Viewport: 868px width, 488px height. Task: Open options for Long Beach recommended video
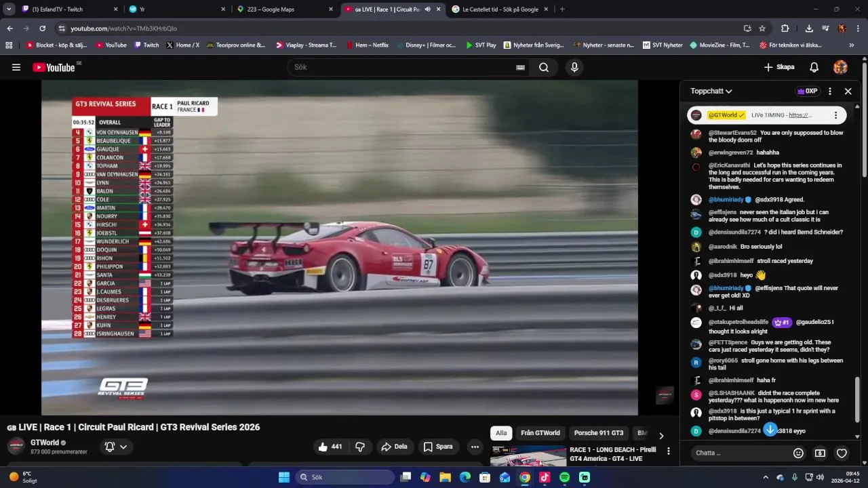click(x=669, y=451)
